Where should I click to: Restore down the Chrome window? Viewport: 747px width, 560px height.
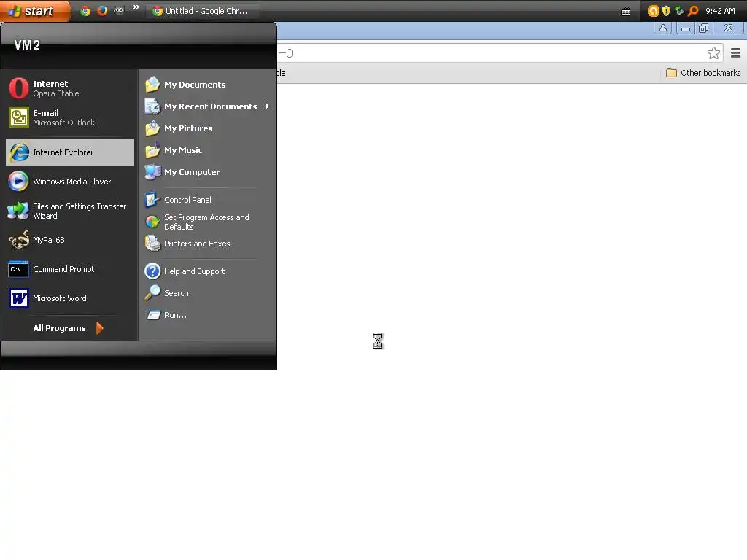tap(704, 28)
